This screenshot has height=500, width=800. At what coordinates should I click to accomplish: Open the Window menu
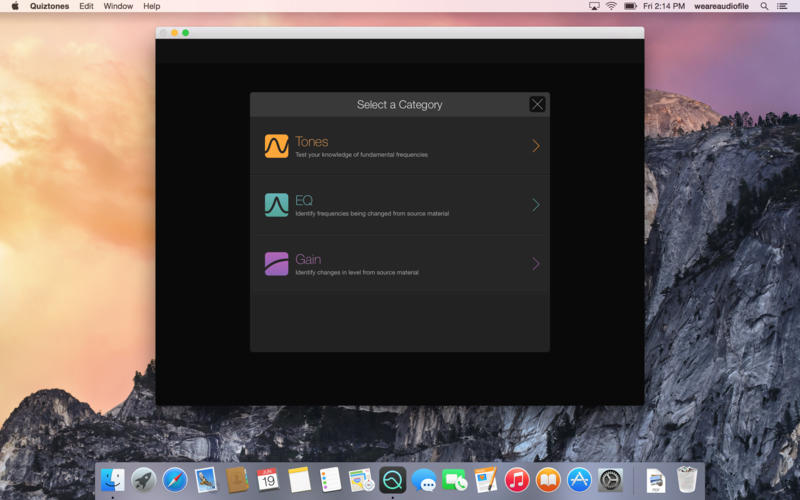(x=118, y=6)
